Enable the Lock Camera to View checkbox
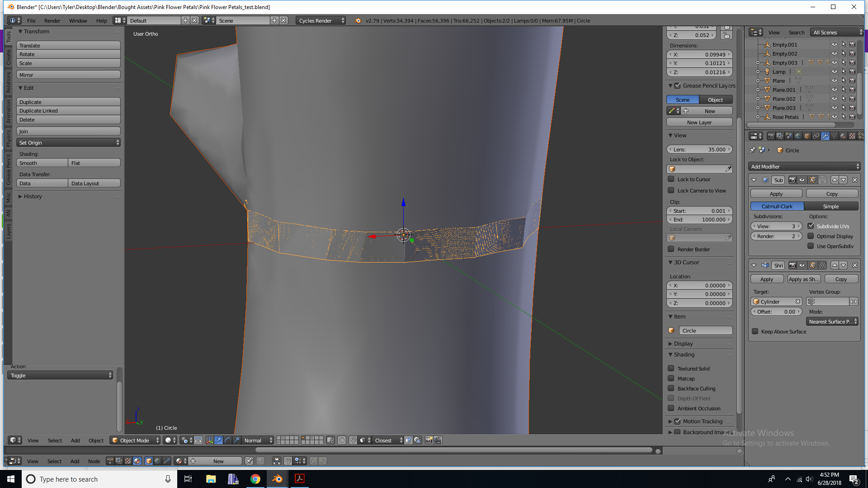 671,190
